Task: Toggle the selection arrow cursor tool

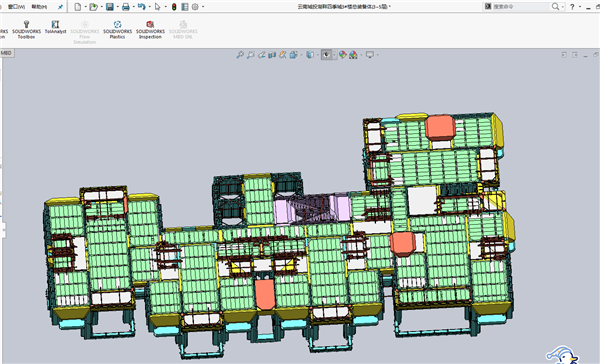Action: (157, 7)
